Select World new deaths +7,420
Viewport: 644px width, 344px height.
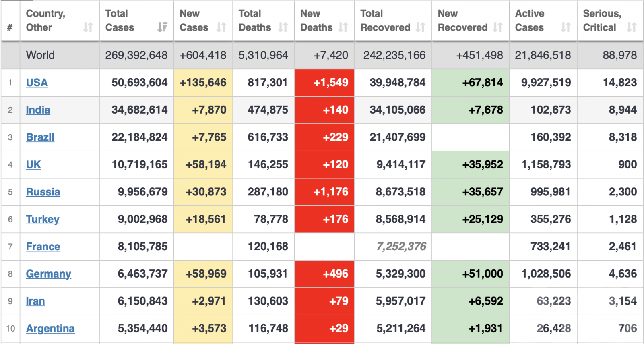coord(331,55)
